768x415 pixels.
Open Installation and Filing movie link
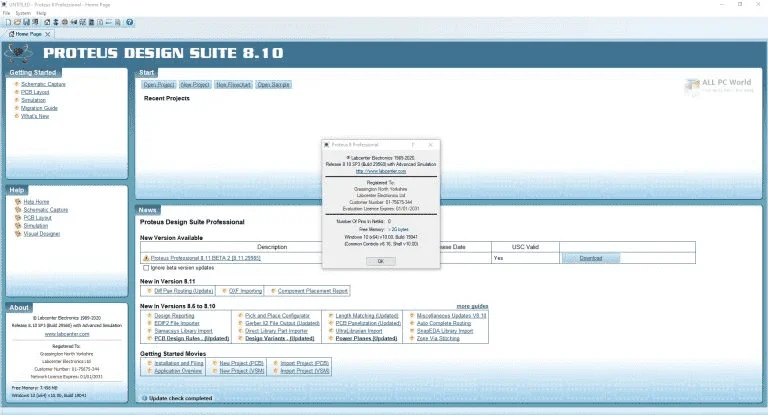179,364
